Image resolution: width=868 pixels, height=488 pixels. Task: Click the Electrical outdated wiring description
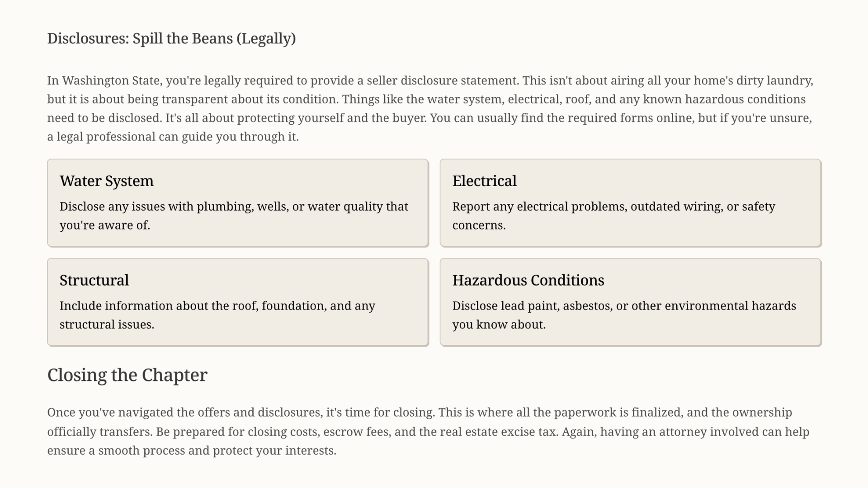[x=613, y=216]
